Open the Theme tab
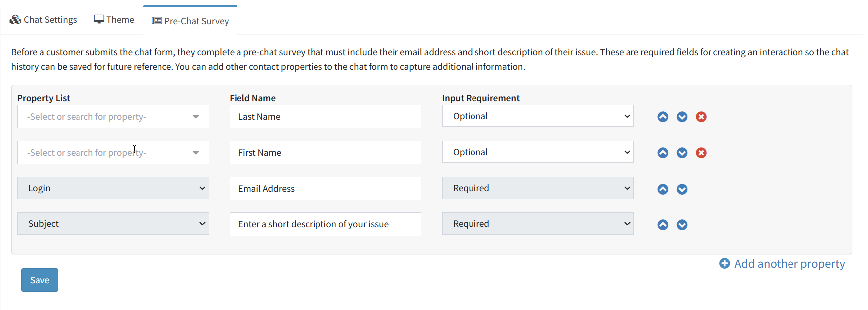Viewport: 868px width, 310px height. pyautogui.click(x=114, y=20)
